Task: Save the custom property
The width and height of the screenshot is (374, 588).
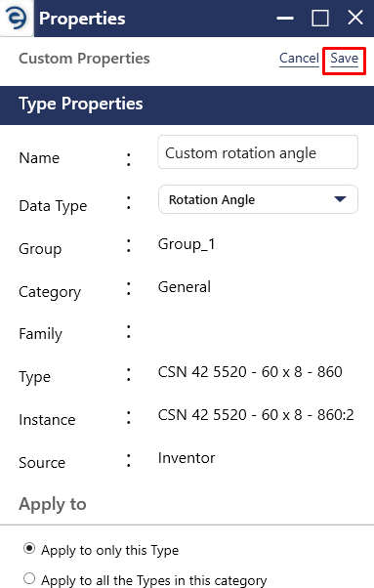Action: coord(344,59)
